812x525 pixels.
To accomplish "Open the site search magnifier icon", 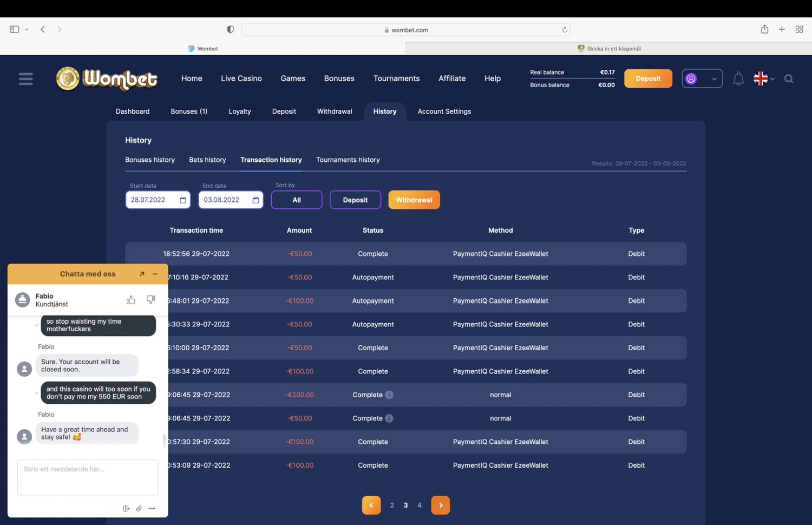I will [x=788, y=79].
